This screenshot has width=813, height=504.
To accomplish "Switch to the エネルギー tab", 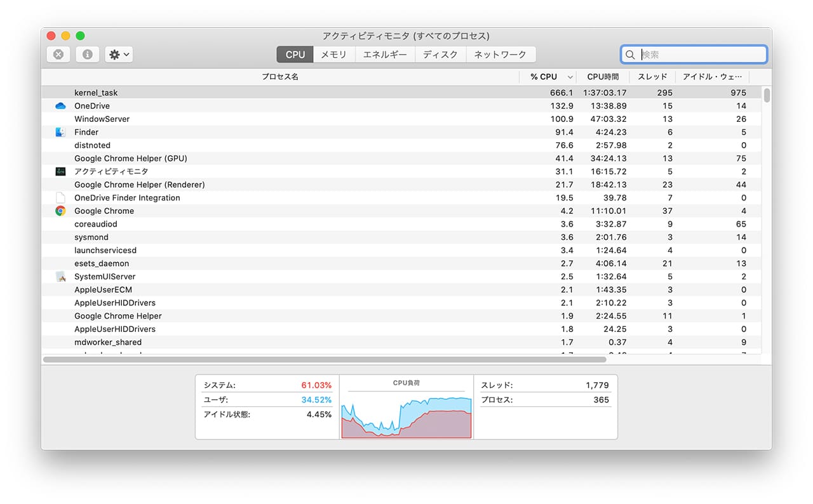I will (x=385, y=55).
